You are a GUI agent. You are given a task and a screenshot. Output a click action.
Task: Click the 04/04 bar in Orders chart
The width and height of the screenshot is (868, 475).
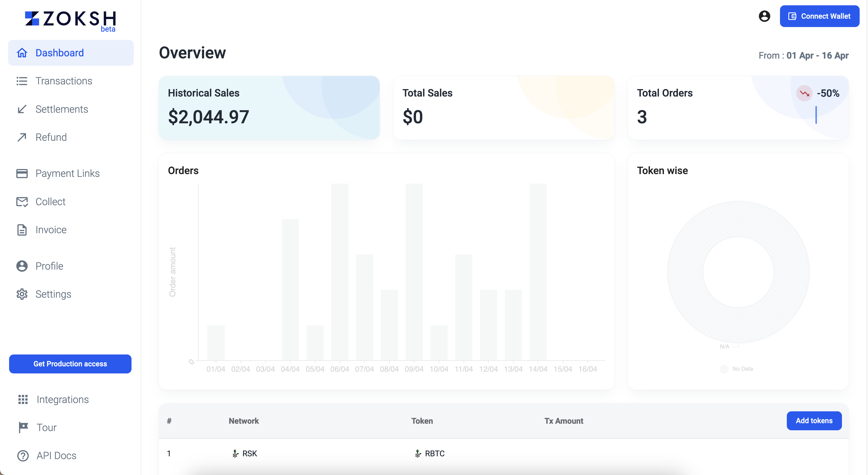coord(290,290)
